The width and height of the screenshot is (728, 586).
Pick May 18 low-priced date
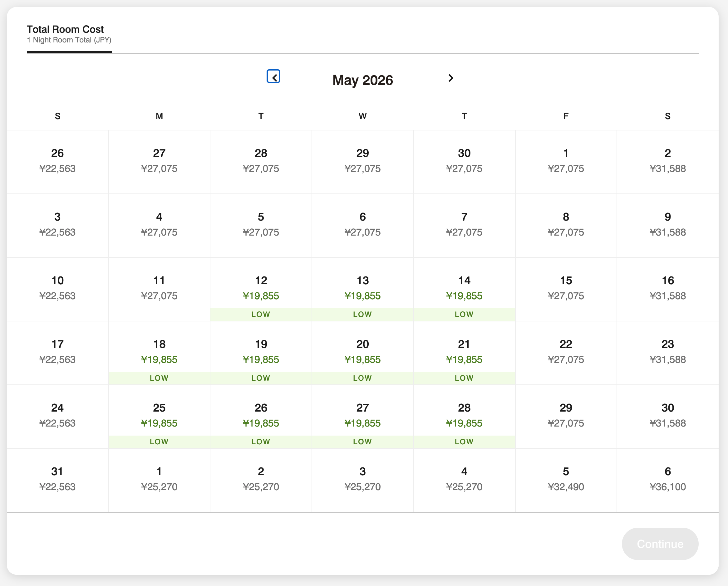coord(159,352)
